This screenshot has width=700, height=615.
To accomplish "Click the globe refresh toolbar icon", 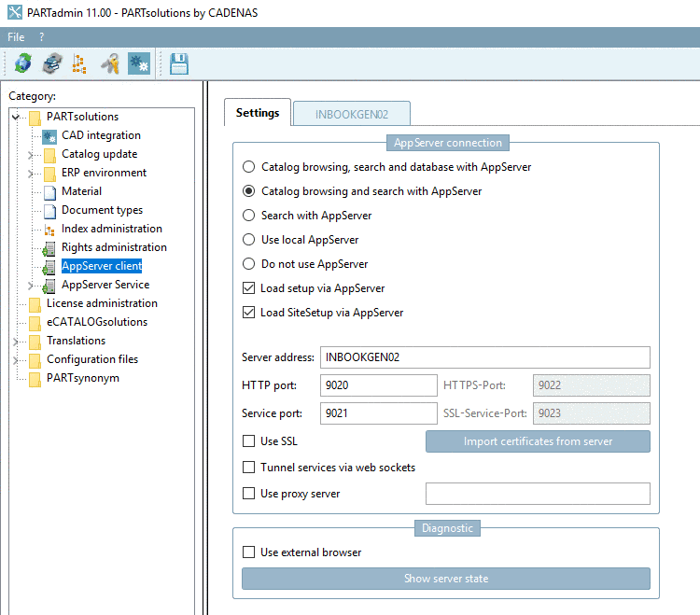I will [22, 63].
